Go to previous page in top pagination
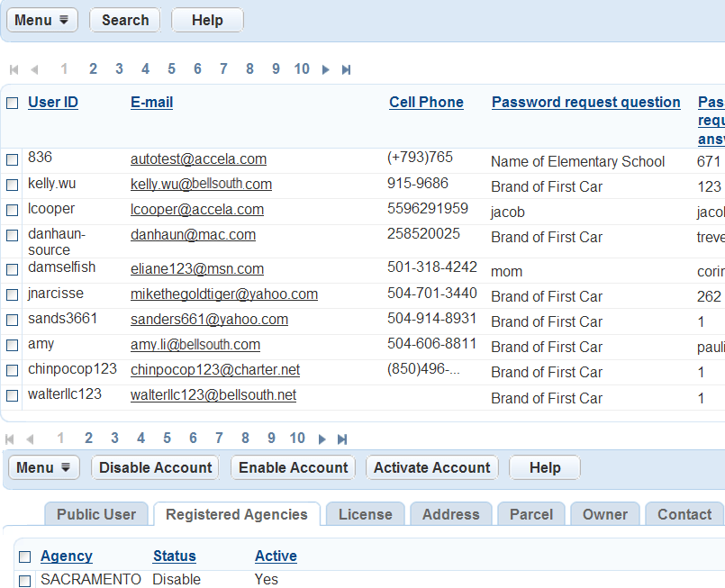 34,69
